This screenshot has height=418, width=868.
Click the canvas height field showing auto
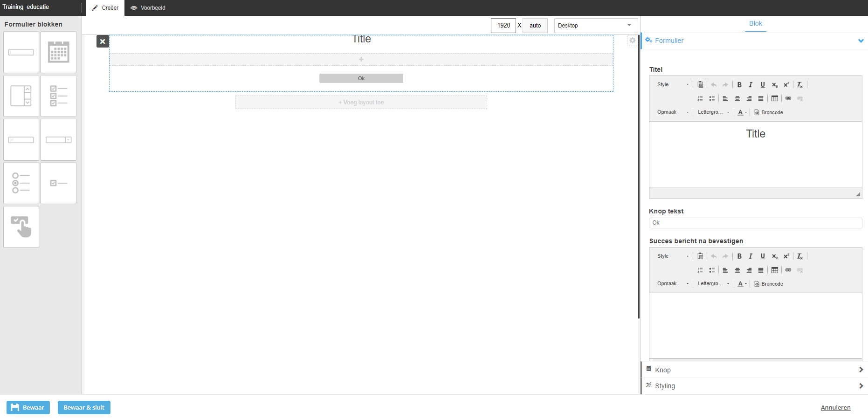tap(535, 26)
